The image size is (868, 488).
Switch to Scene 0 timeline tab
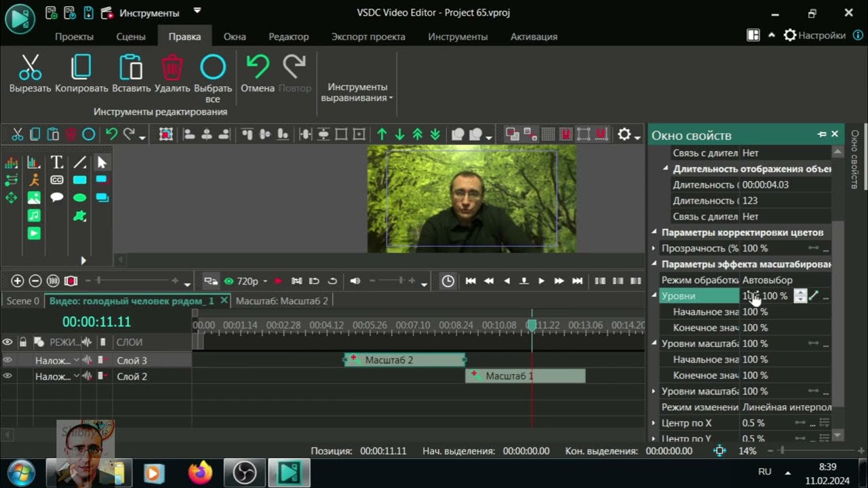click(23, 301)
